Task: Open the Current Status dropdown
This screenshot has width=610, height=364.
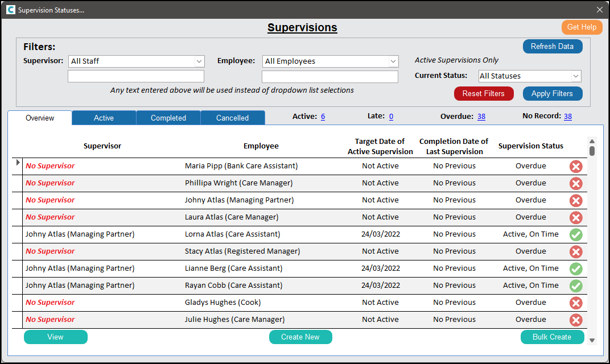Action: click(x=576, y=76)
